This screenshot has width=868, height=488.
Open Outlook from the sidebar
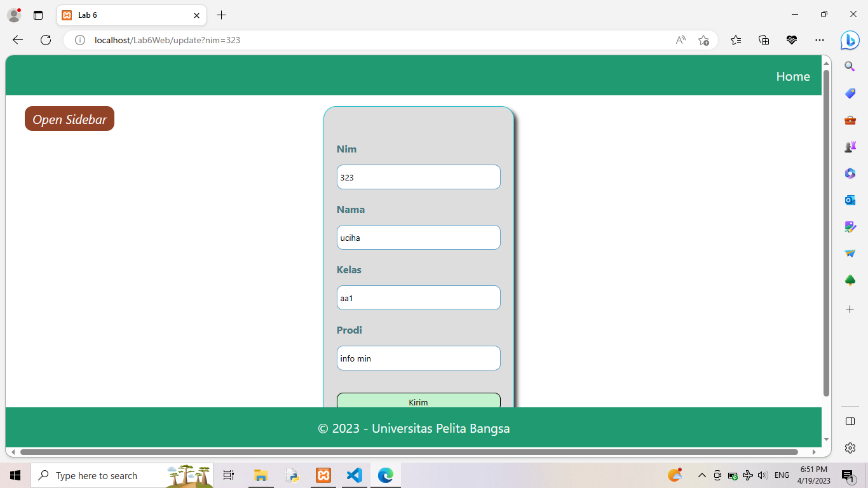pyautogui.click(x=850, y=200)
